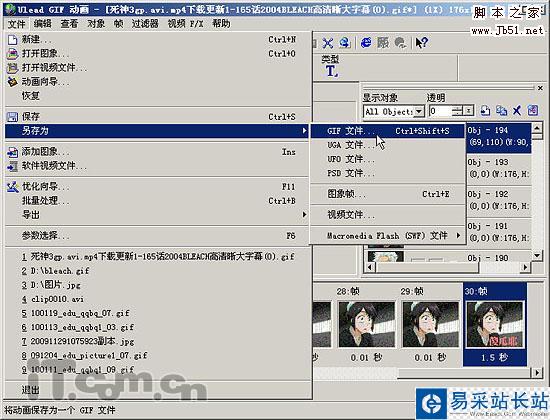Click the open video icon beside 打开视频文件
The image size is (550, 420).
(13, 68)
